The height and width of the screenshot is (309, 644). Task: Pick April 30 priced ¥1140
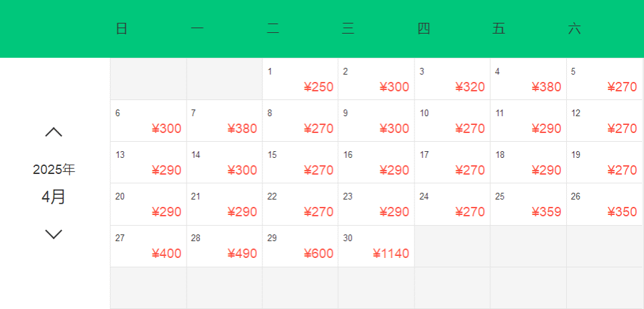[376, 246]
